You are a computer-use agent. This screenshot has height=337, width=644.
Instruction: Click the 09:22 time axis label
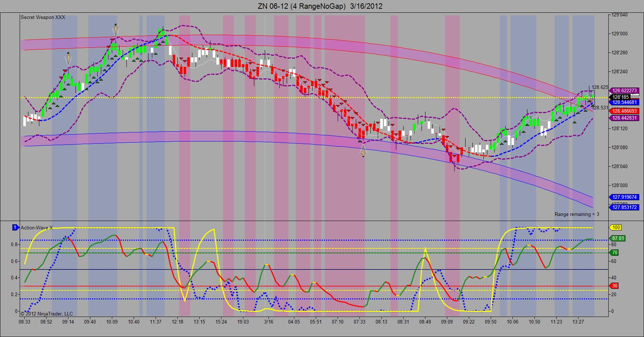tap(469, 322)
